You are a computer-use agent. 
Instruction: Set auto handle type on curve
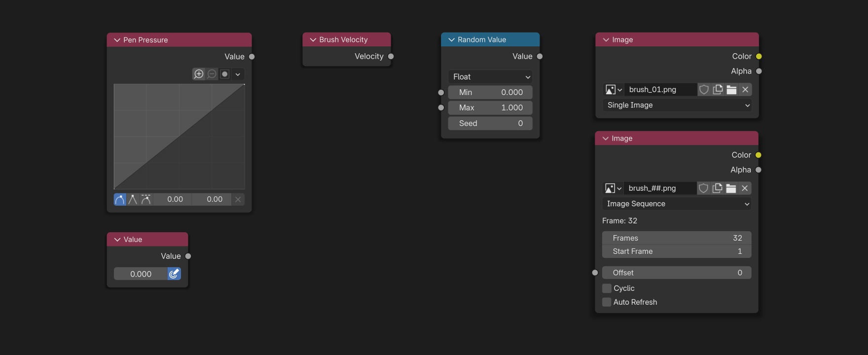[x=120, y=199]
